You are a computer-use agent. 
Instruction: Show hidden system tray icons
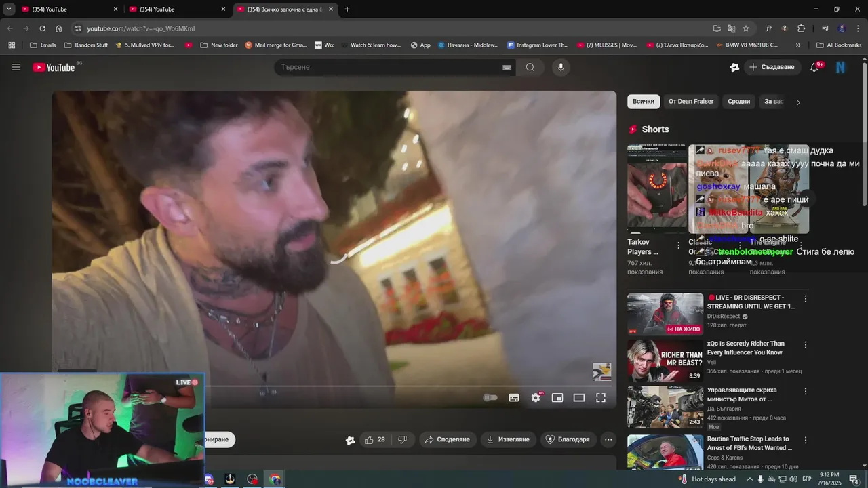749,479
